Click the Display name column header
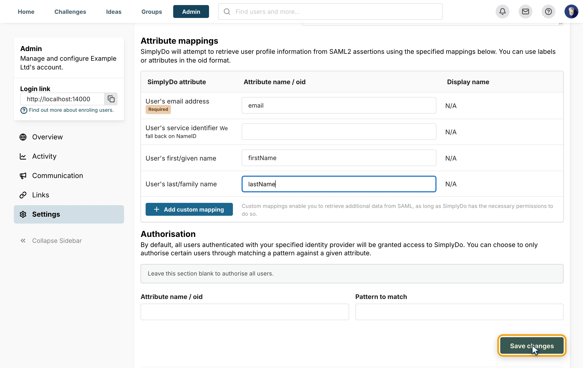Image resolution: width=588 pixels, height=368 pixels. tap(468, 82)
